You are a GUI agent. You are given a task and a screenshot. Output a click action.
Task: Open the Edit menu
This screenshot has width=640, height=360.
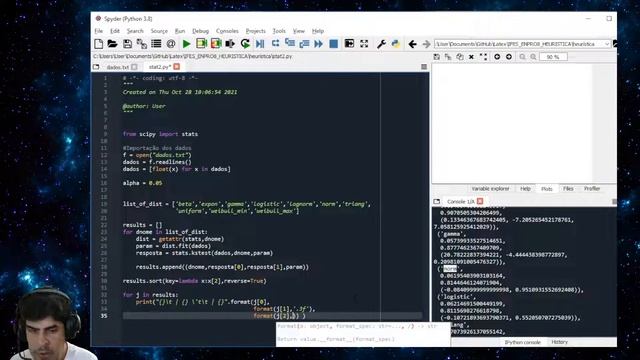pyautogui.click(x=115, y=31)
